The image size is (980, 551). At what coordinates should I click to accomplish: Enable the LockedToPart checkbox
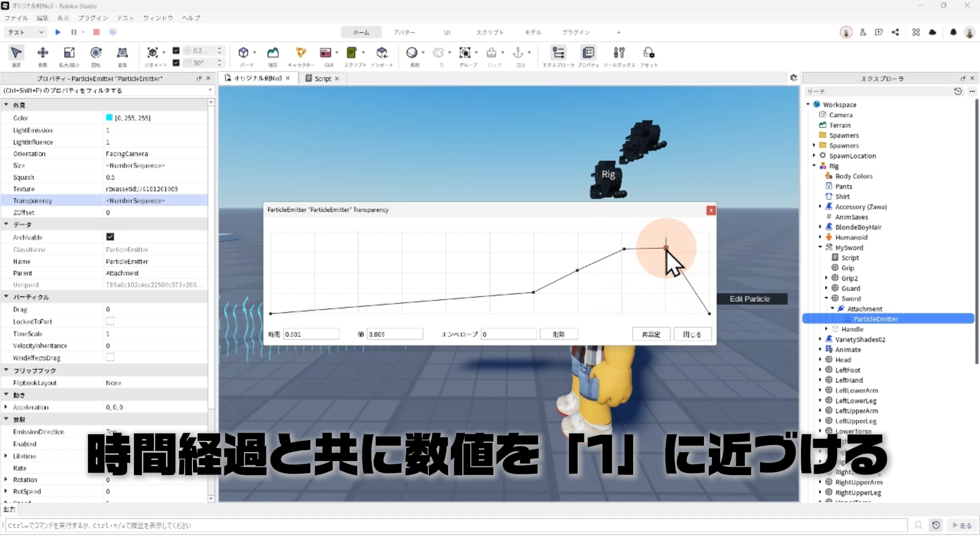[x=110, y=321]
